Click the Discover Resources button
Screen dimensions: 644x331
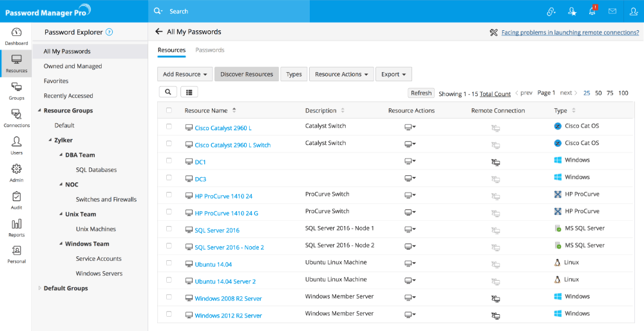pyautogui.click(x=247, y=74)
